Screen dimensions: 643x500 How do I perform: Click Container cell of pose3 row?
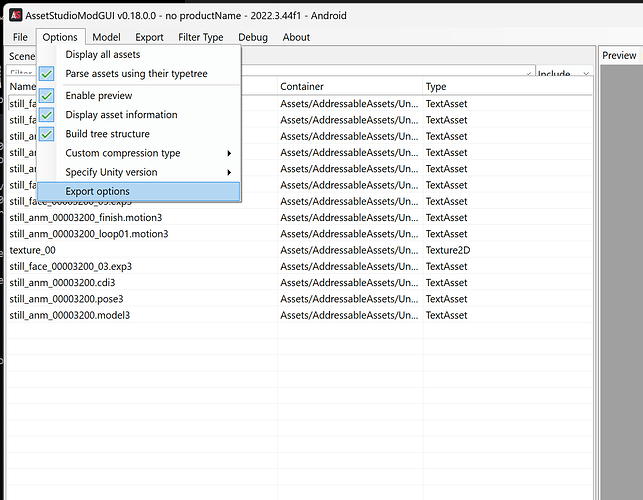tap(349, 299)
